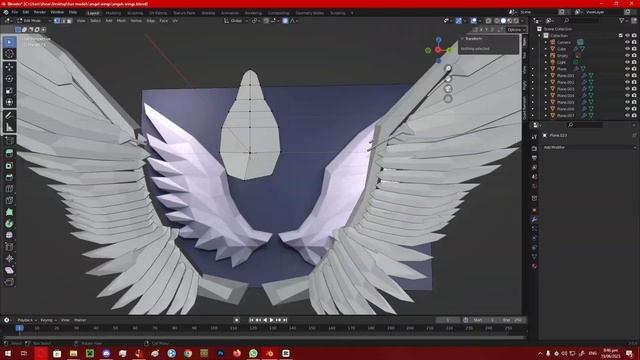Click the red X axis gizmo handle
Viewport: 640px width, 360px height.
point(438,50)
